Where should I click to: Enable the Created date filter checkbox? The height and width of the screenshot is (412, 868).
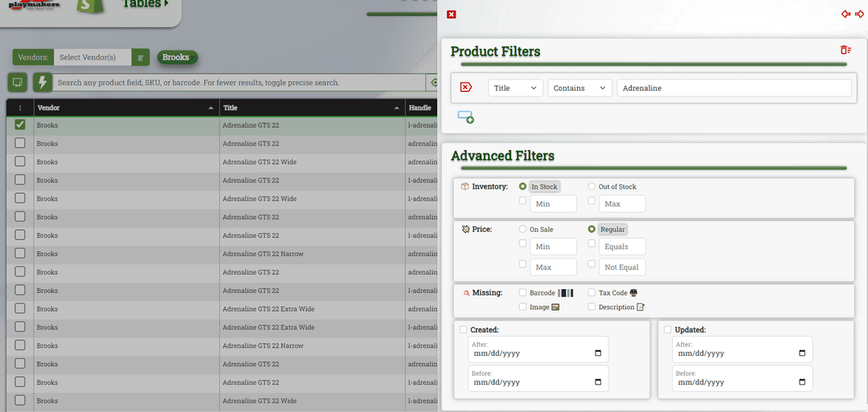pos(464,329)
